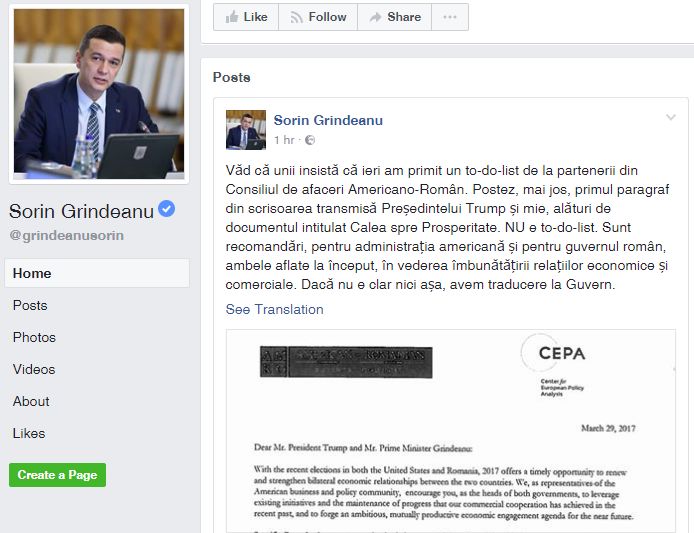Open the About section
Viewport: 694px width, 533px height.
tap(31, 401)
